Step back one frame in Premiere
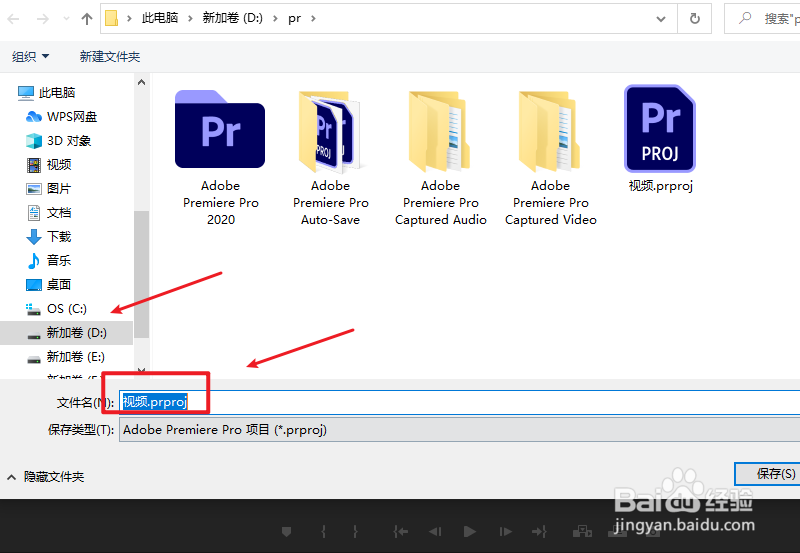The image size is (800, 553). 435,532
